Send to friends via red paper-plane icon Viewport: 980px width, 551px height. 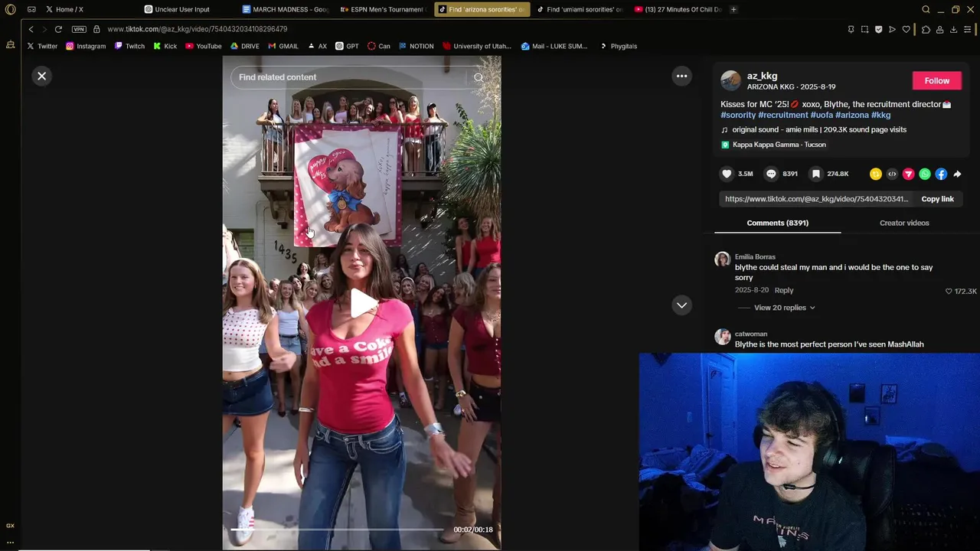point(908,174)
